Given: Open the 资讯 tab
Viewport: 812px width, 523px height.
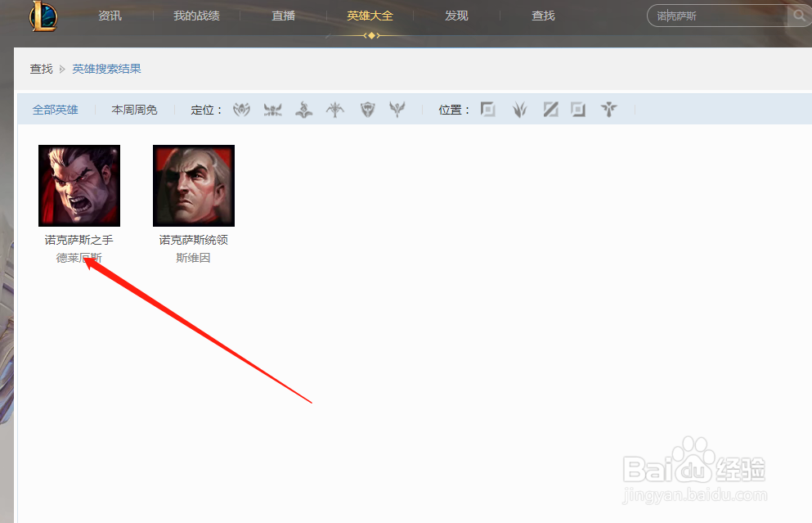Looking at the screenshot, I should pyautogui.click(x=110, y=16).
